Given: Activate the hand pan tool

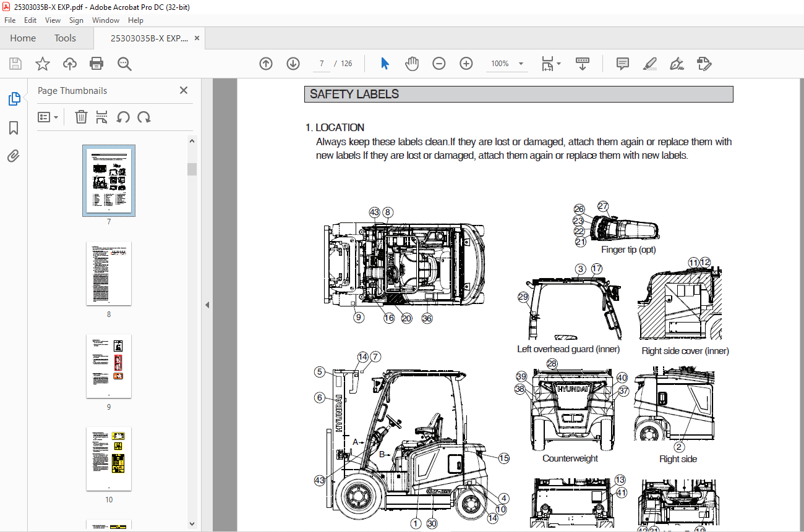Looking at the screenshot, I should (x=412, y=64).
